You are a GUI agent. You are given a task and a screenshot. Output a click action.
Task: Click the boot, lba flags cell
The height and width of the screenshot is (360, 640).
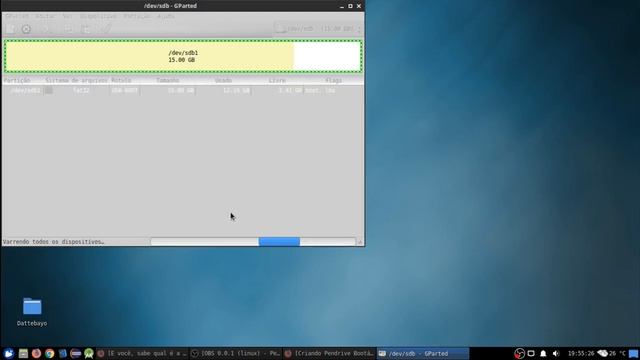[320, 90]
